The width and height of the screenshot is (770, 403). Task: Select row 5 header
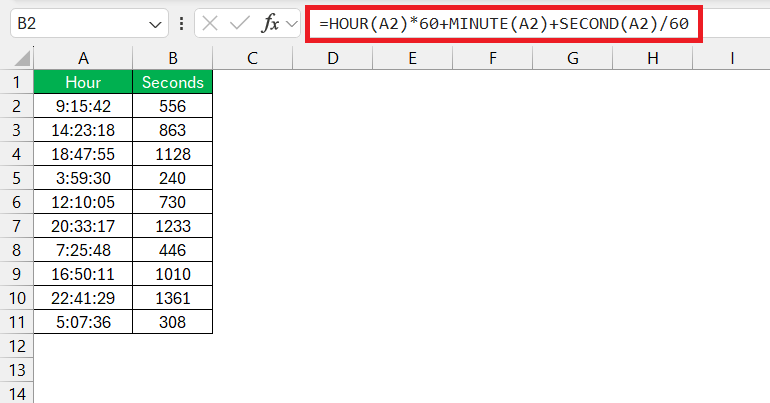[x=17, y=178]
